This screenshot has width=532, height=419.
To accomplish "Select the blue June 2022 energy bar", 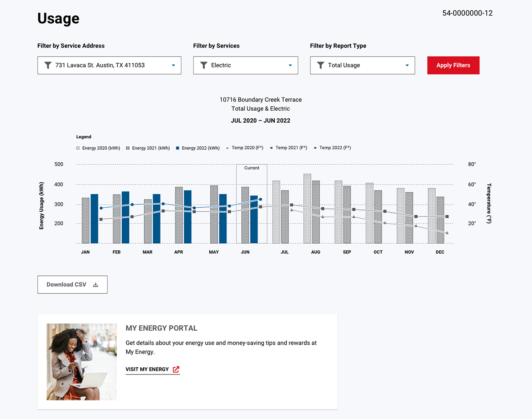I will 254,220.
